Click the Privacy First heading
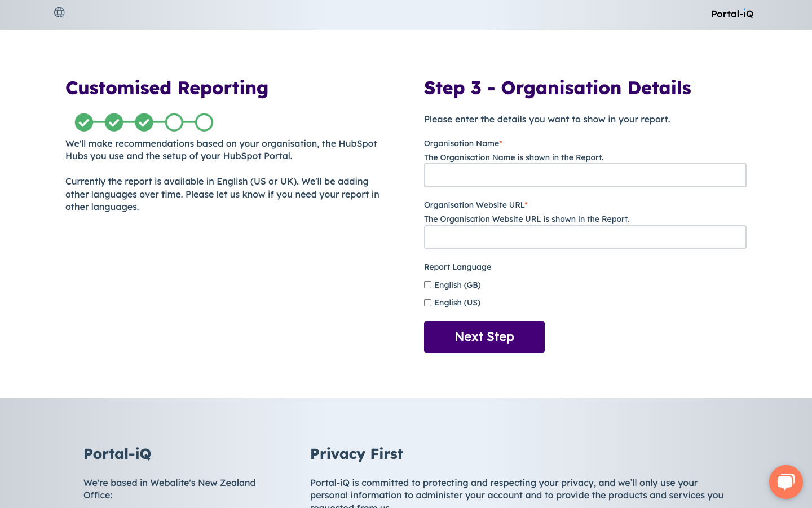Image resolution: width=812 pixels, height=508 pixels. (x=356, y=453)
